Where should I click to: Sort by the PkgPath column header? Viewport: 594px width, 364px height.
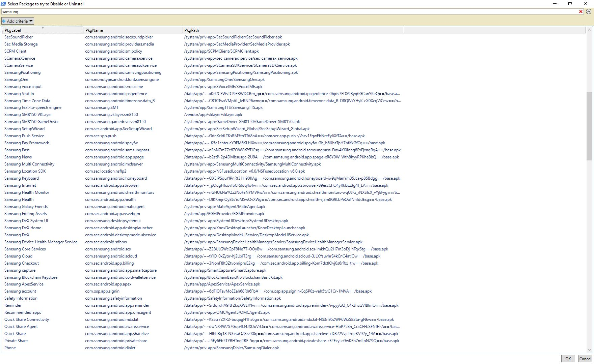click(x=292, y=30)
